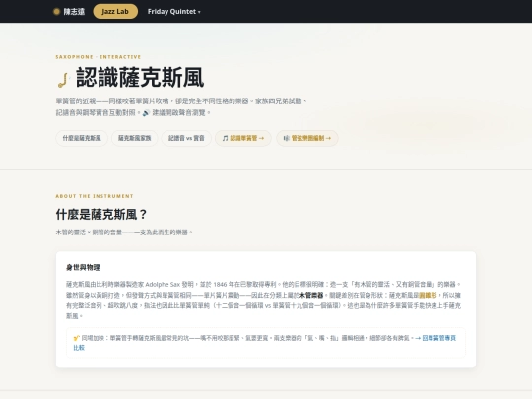Click the highlighted 圓錐形 term

[x=428, y=295]
